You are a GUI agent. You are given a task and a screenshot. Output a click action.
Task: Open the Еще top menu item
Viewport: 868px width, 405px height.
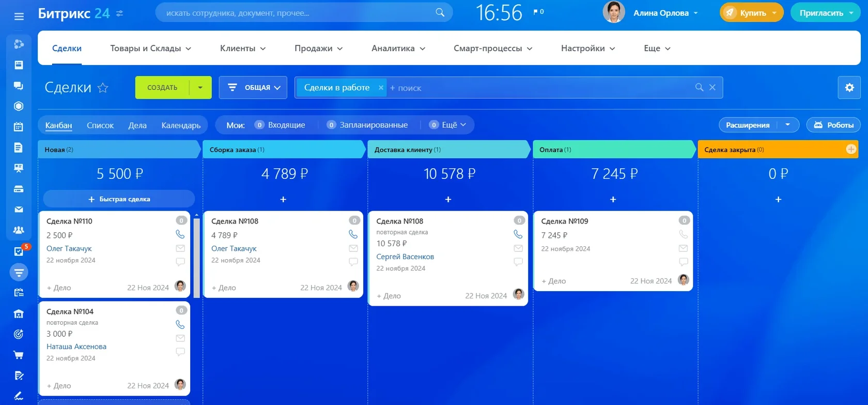pyautogui.click(x=657, y=48)
